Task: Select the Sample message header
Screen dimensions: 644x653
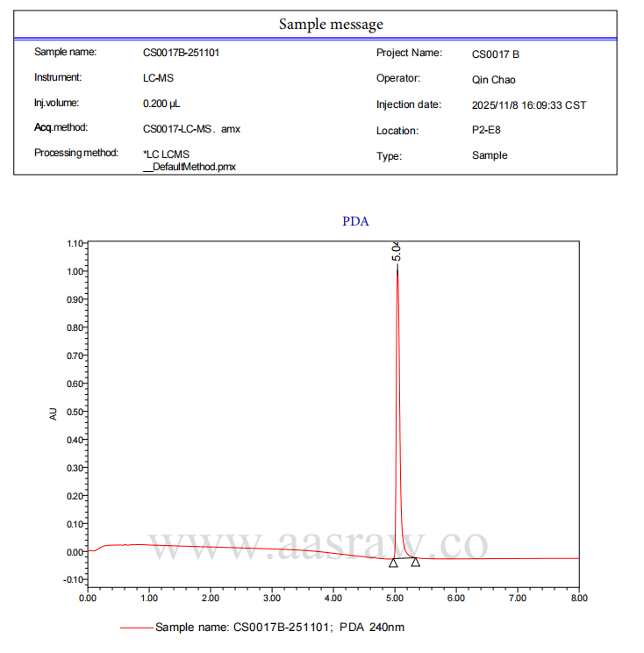Action: pos(331,25)
